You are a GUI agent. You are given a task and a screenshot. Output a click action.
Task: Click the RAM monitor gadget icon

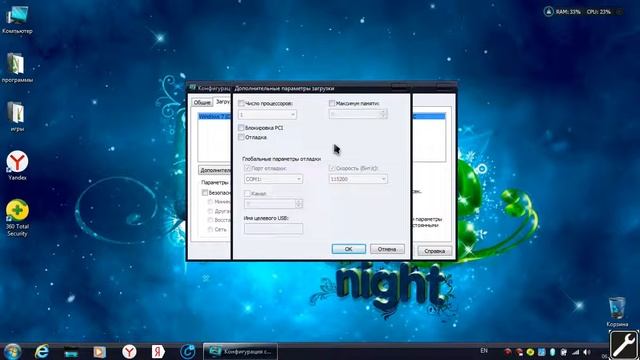pyautogui.click(x=549, y=12)
